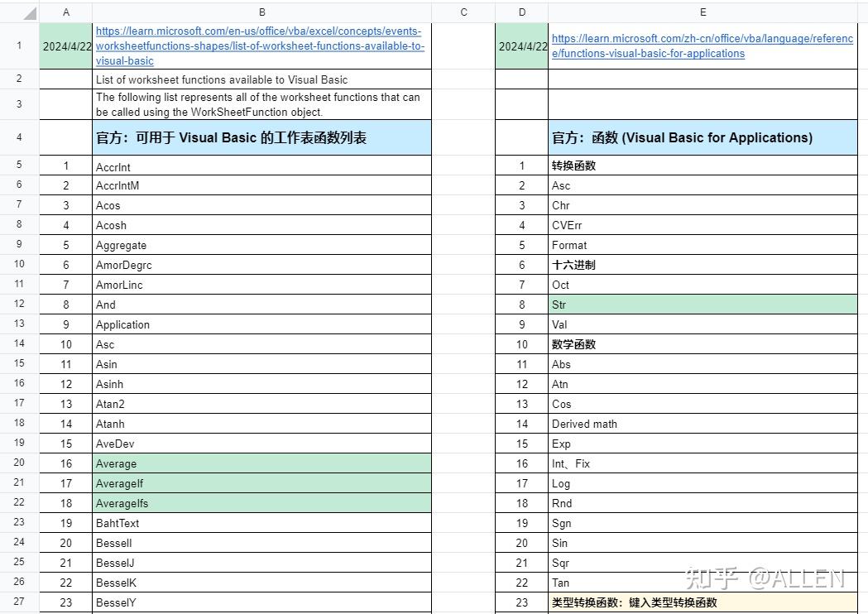The image size is (868, 614).
Task: Select row header 1
Action: [x=18, y=46]
